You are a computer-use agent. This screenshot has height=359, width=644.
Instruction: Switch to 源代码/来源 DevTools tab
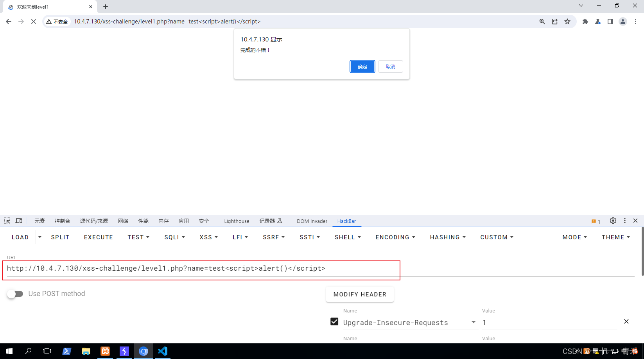click(94, 221)
